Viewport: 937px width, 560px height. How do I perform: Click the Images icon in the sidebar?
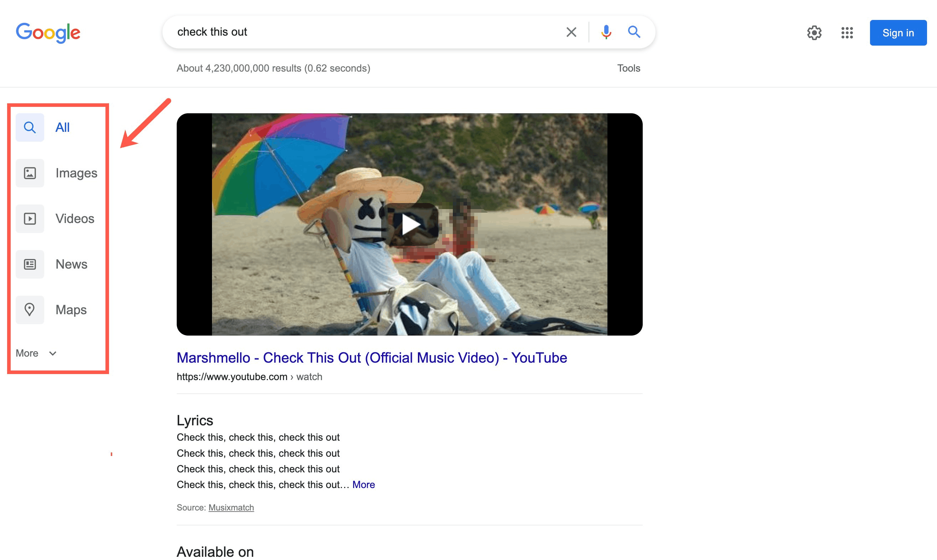(x=30, y=173)
